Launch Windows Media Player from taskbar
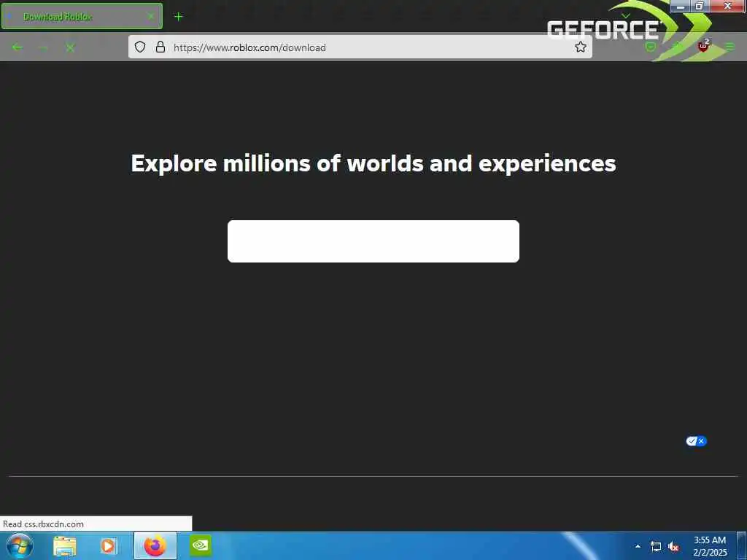 pyautogui.click(x=108, y=545)
